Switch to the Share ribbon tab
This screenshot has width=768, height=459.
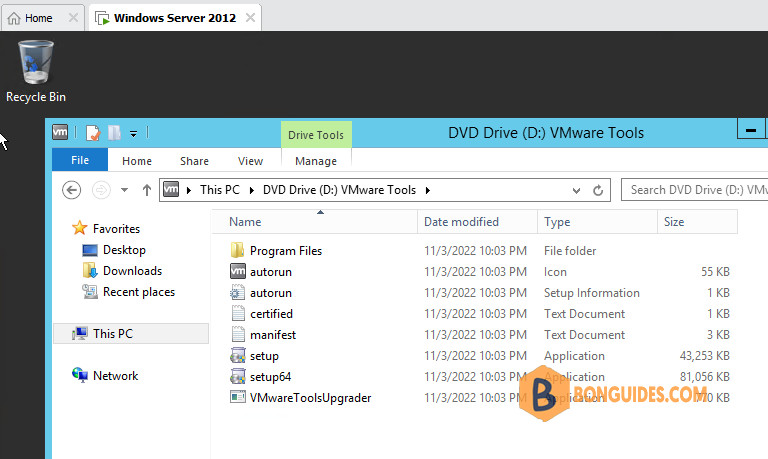194,161
